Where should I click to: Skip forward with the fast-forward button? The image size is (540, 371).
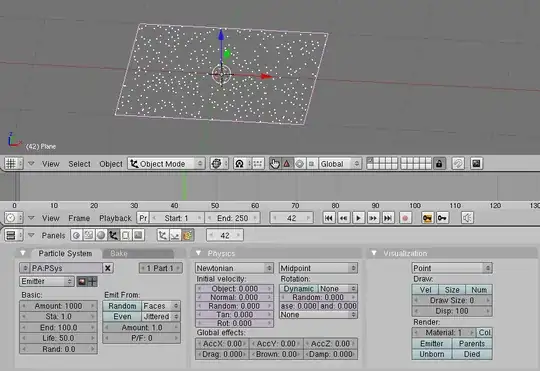pyautogui.click(x=373, y=218)
